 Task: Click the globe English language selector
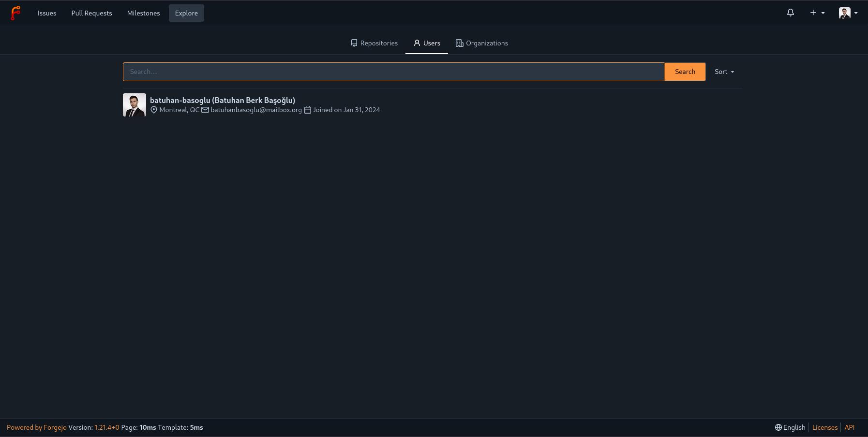click(790, 427)
